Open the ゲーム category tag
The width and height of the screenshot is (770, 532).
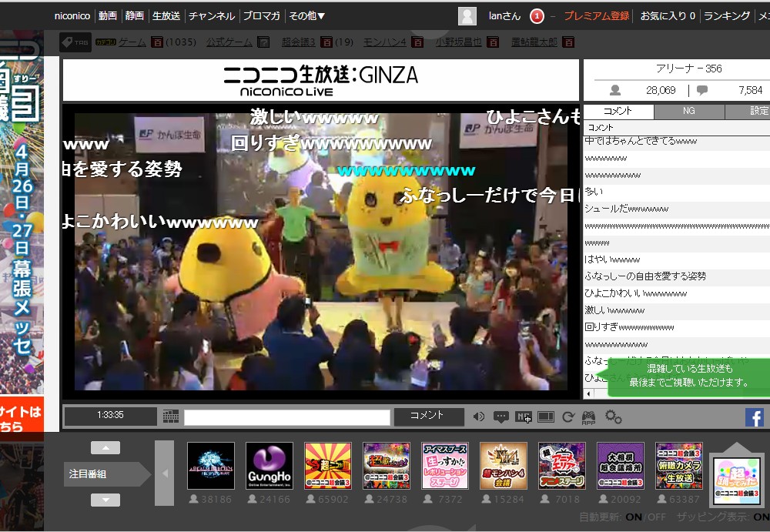pyautogui.click(x=132, y=42)
